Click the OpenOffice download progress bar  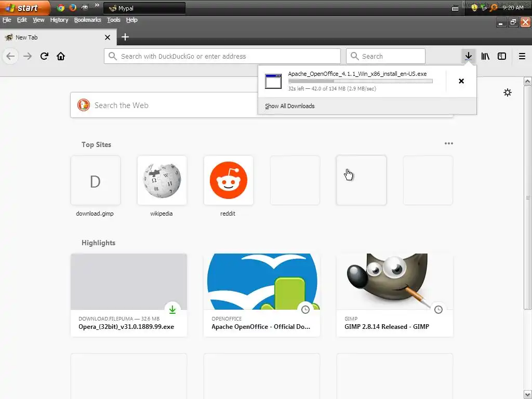pyautogui.click(x=361, y=81)
